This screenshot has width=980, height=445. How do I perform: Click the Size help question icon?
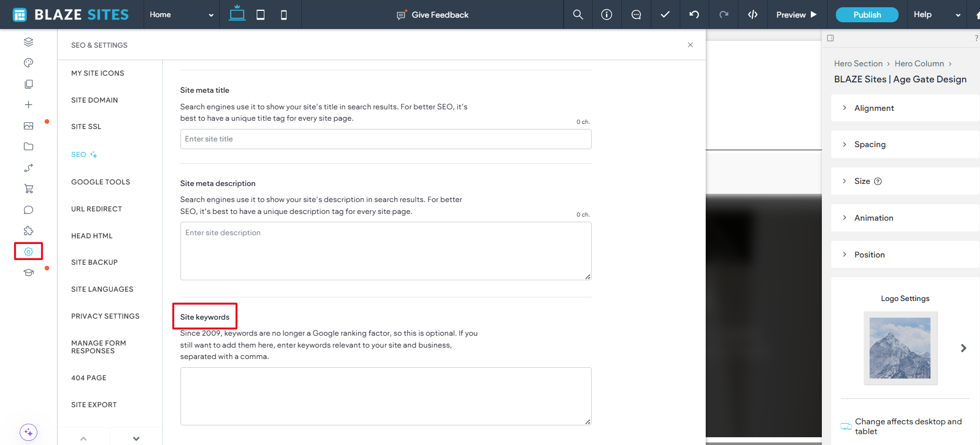[x=878, y=181]
